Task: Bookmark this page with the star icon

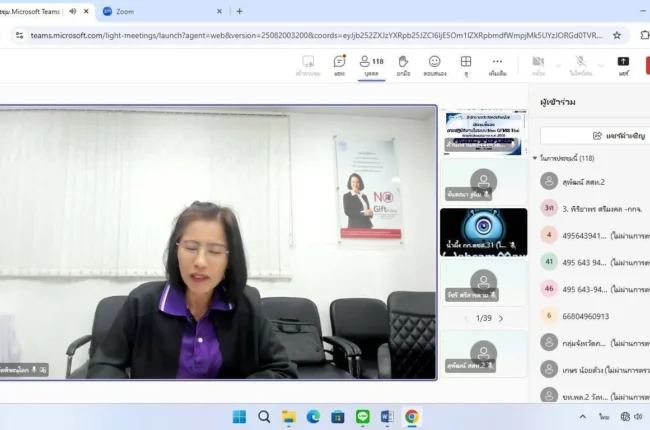Action: pos(617,34)
